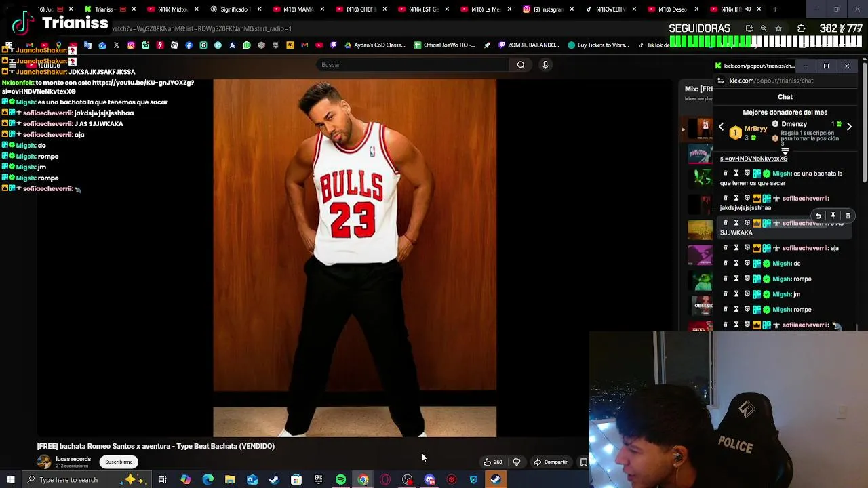This screenshot has height=488, width=868.
Task: Timeout sofiiaecheverrii's 'jakdsjwjsjsjsshhaa' via hourglass
Action: coord(736,199)
